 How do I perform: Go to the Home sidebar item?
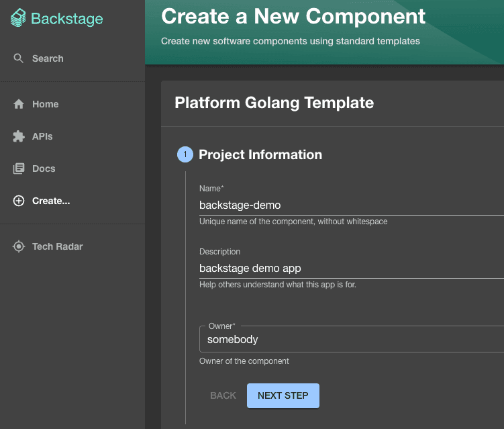click(72, 104)
